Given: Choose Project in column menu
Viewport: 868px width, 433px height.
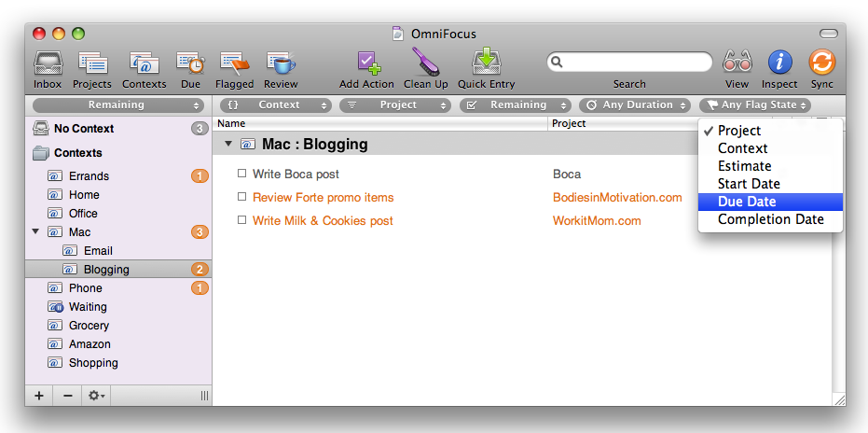Looking at the screenshot, I should click(770, 131).
